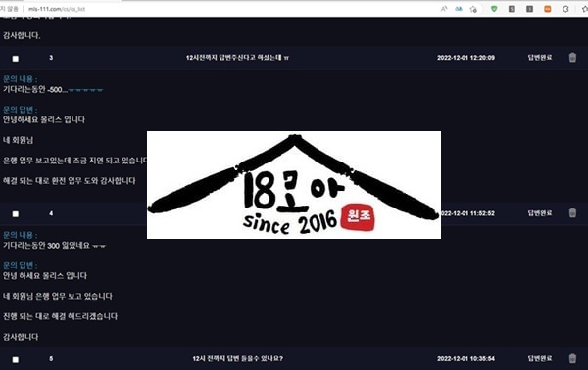Click the orange extension icon
This screenshot has width=588, height=370.
coord(548,9)
